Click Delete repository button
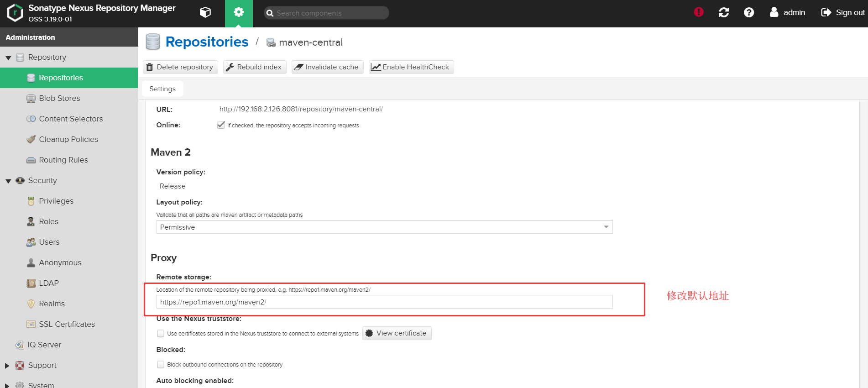This screenshot has height=388, width=868. (180, 67)
